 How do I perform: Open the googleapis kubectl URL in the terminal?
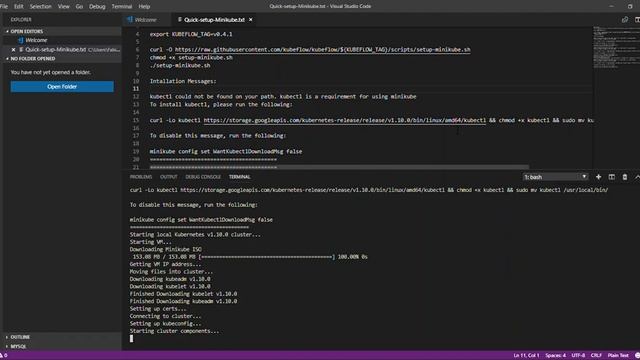(313, 190)
